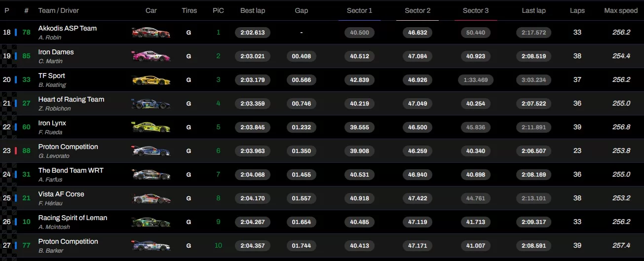Click the gap value 00.566

pyautogui.click(x=301, y=80)
